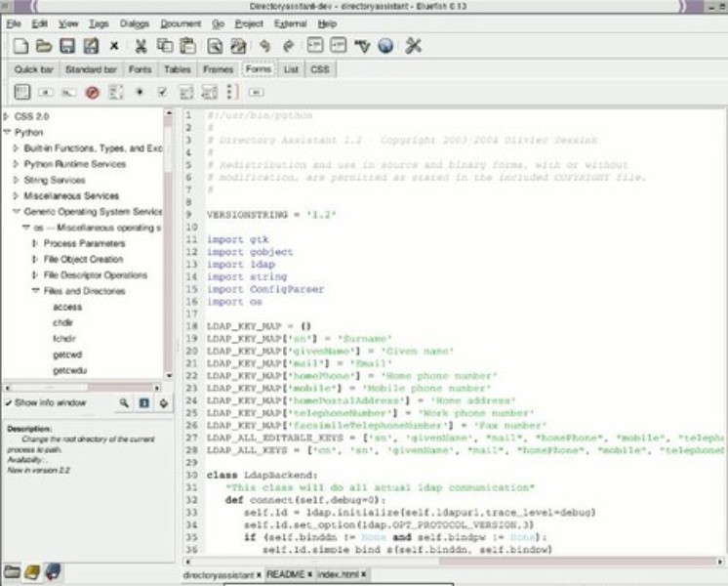Click the blue info icon in reference panel
Image resolution: width=728 pixels, height=586 pixels.
pyautogui.click(x=144, y=403)
